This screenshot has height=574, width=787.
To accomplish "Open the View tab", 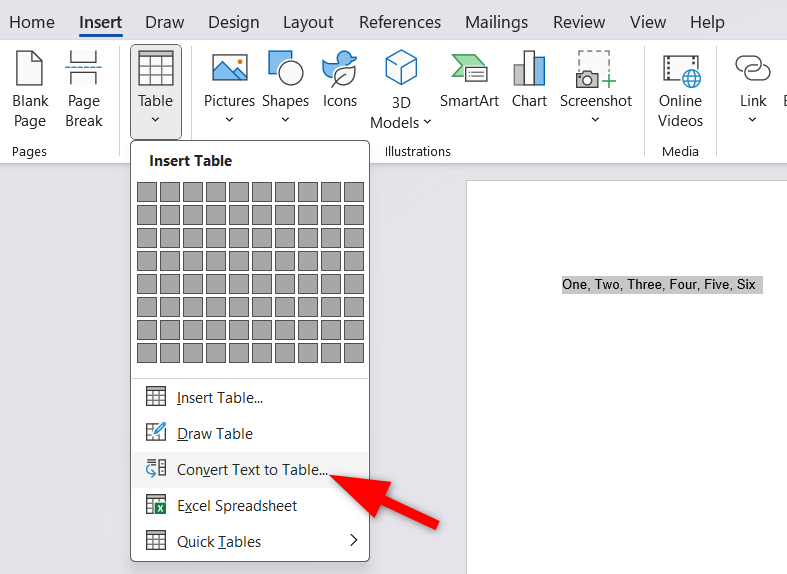I will pyautogui.click(x=648, y=22).
